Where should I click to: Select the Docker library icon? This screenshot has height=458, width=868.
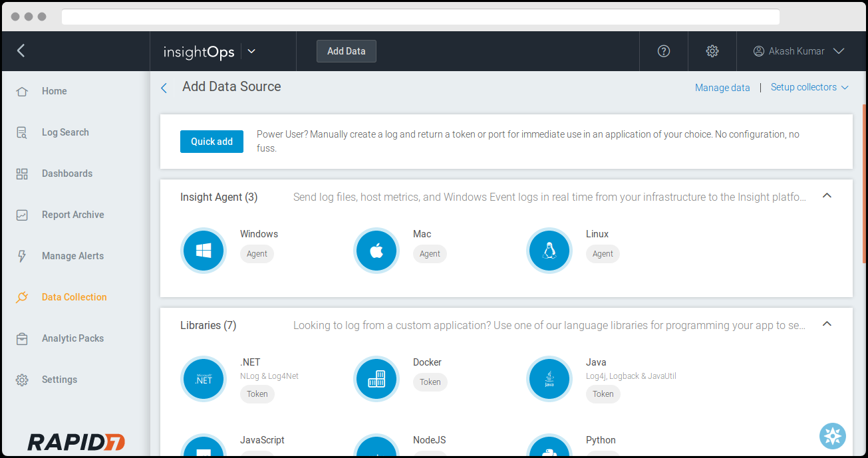tap(376, 379)
